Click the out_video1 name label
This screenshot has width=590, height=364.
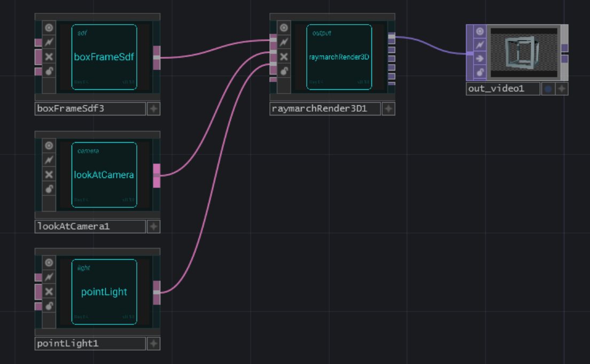tap(503, 89)
